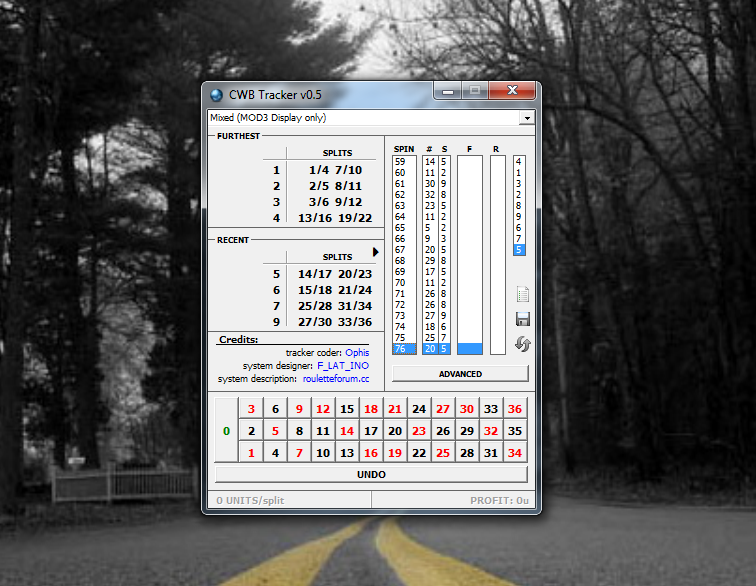Viewport: 756px width, 586px height.
Task: Click the PROFIT: 0u status field
Action: 453,500
